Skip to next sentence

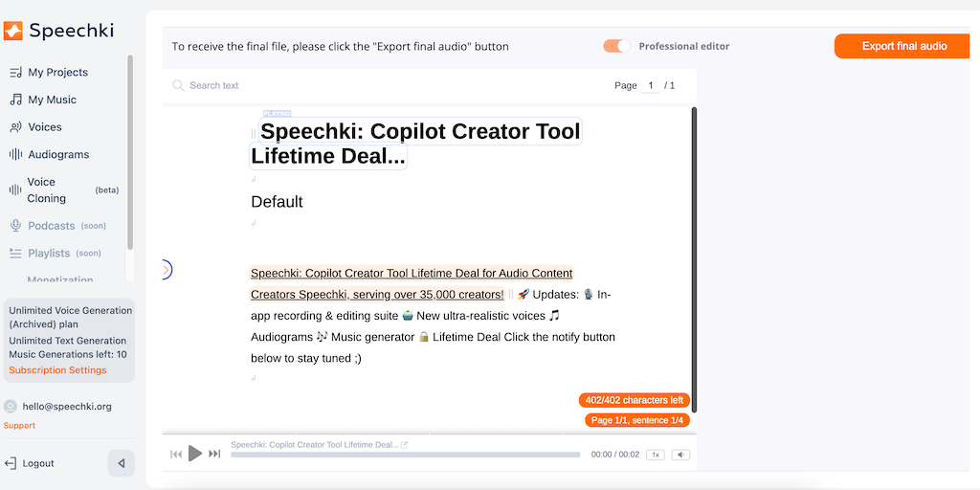[x=214, y=455]
